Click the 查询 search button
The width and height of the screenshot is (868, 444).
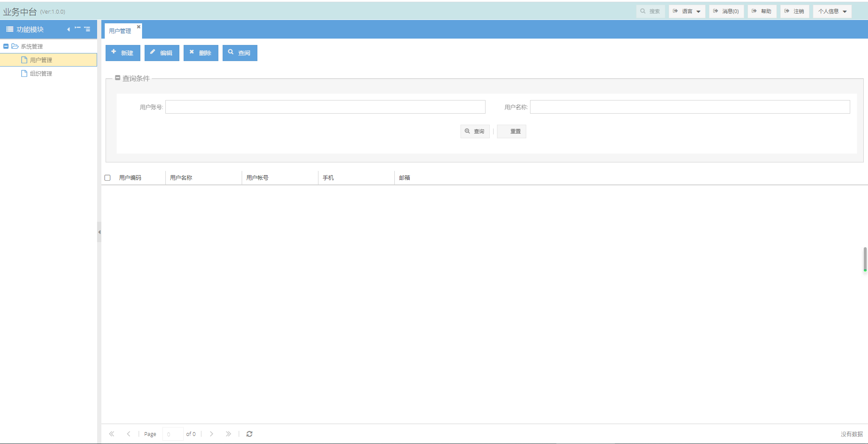(x=475, y=131)
